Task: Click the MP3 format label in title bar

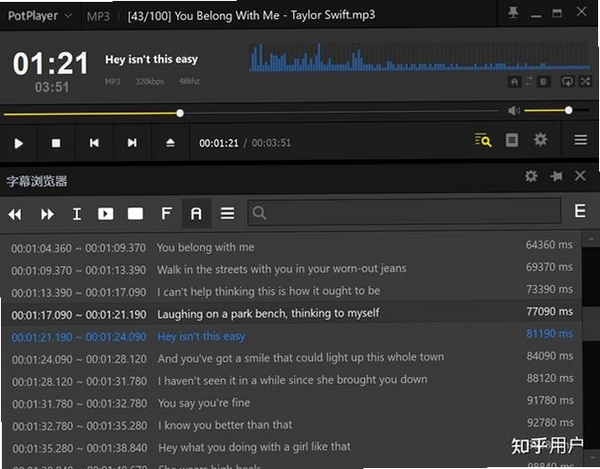Action: (x=98, y=16)
